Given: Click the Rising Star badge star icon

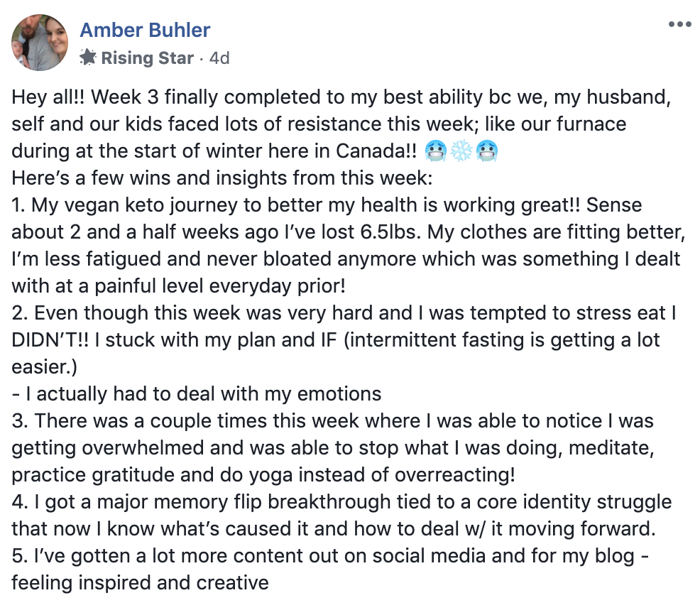Looking at the screenshot, I should 88,57.
